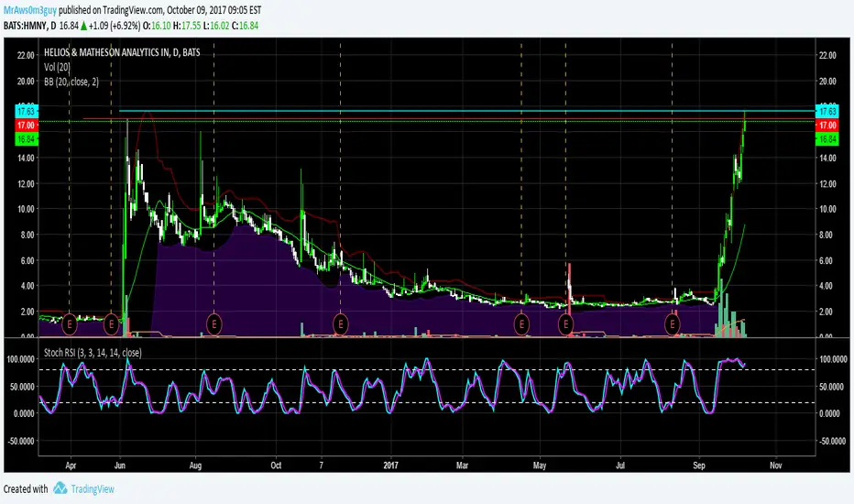
Task: Click the H:17.55 high value
Action: click(187, 26)
